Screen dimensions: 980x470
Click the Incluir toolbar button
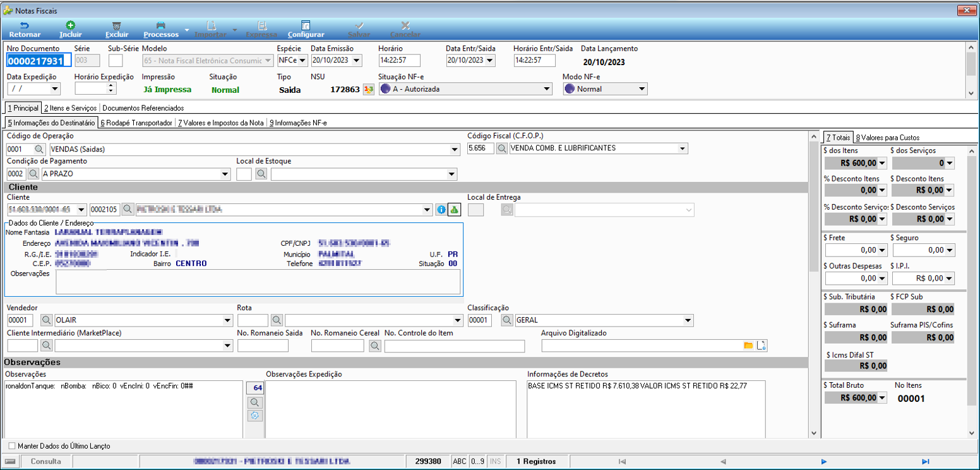click(70, 30)
